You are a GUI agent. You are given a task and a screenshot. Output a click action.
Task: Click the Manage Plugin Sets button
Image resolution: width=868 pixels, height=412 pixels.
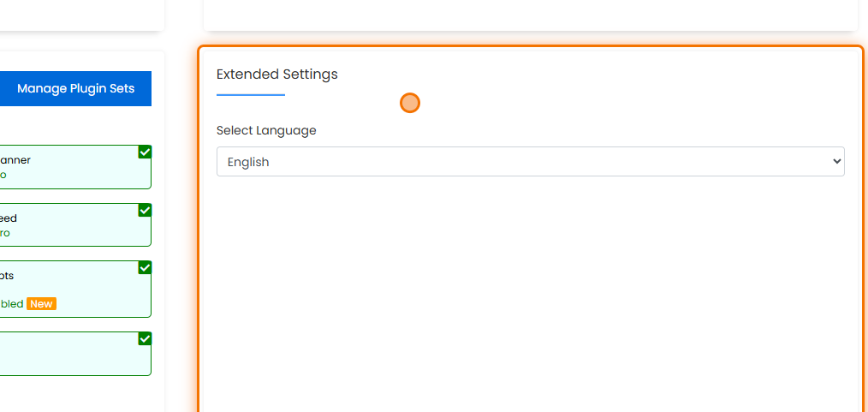click(x=75, y=88)
